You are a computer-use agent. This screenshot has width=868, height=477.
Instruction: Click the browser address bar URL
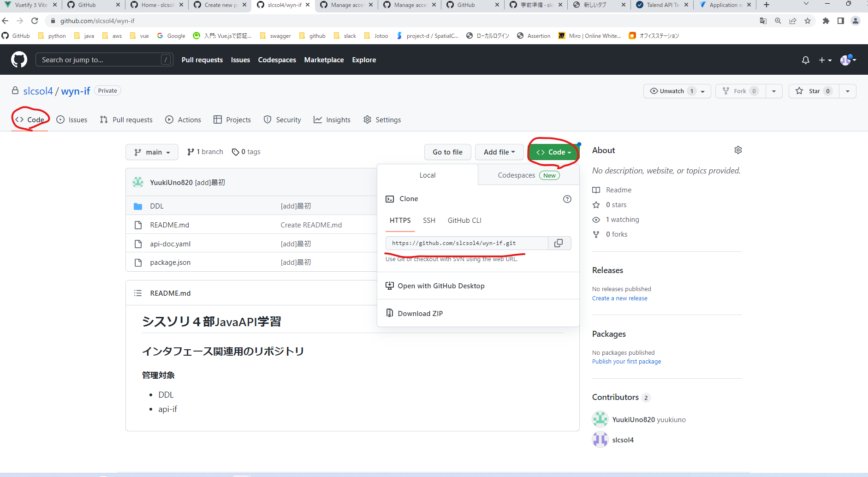[x=97, y=21]
